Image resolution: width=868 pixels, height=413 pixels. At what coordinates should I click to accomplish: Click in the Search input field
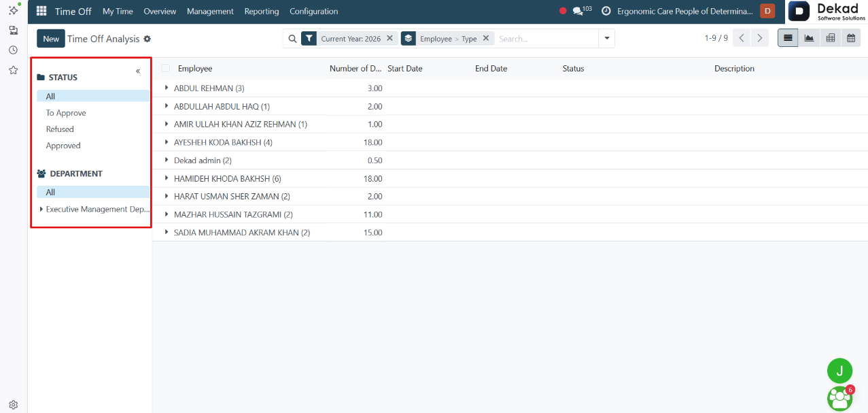546,39
